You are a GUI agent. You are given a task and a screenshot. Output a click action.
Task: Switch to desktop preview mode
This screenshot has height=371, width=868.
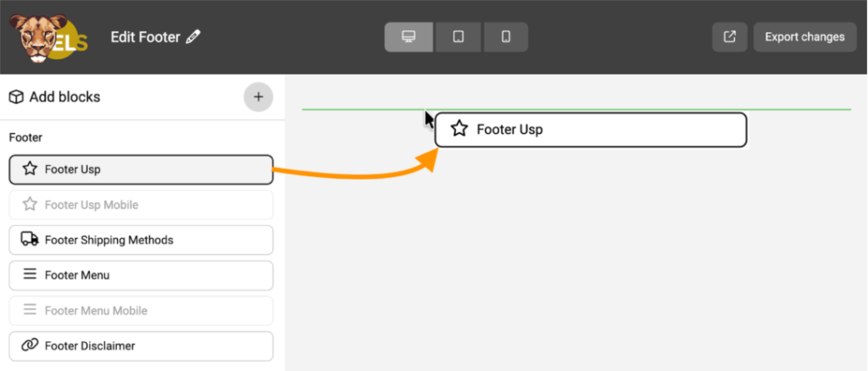(409, 37)
